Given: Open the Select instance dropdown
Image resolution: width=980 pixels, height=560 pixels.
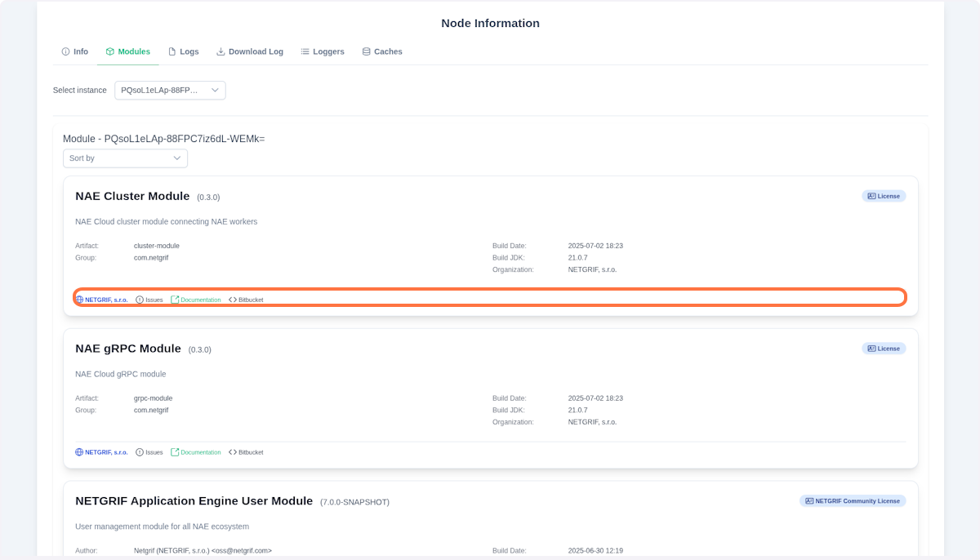Looking at the screenshot, I should (170, 91).
